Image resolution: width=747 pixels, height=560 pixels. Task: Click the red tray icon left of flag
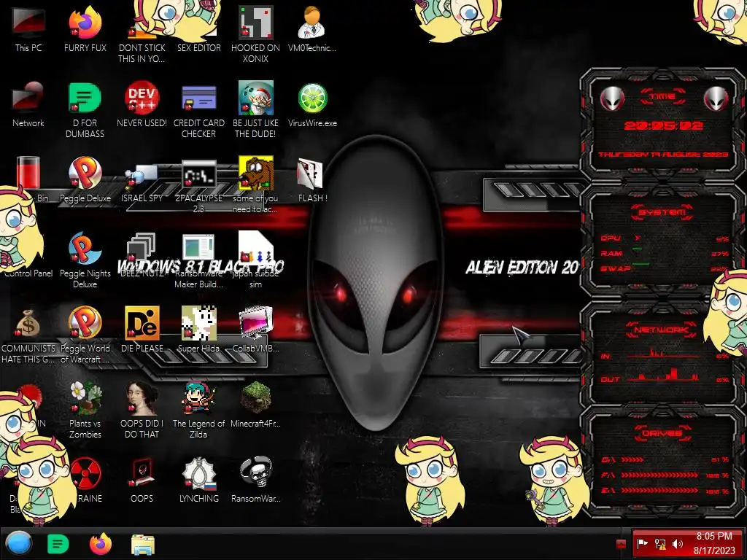tap(621, 544)
